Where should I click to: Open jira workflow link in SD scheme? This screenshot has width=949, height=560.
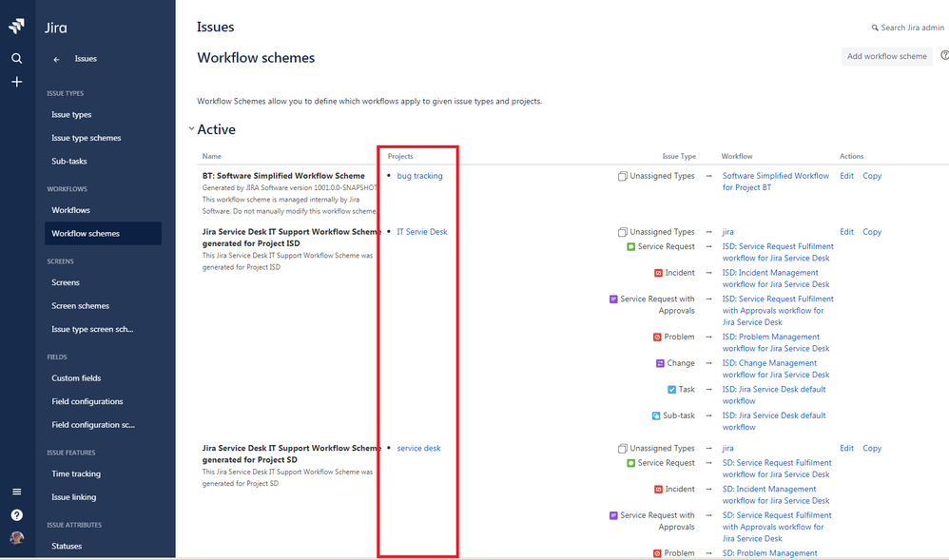(728, 449)
